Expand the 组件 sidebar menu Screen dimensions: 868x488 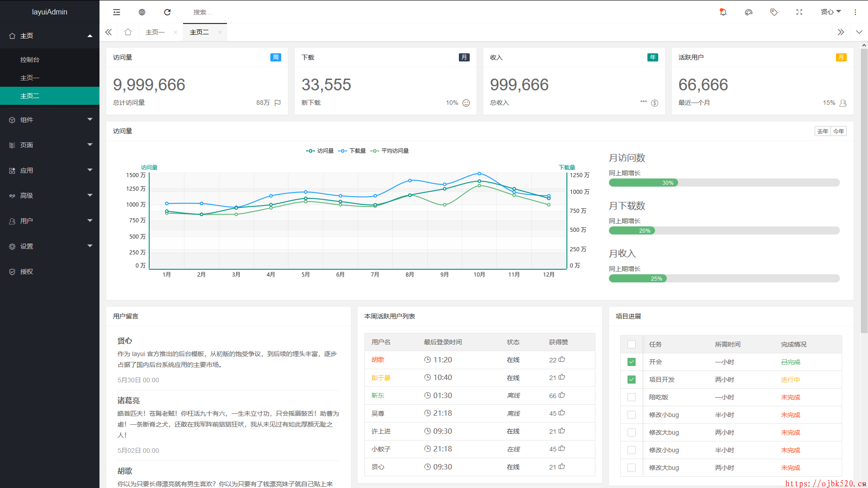(50, 120)
